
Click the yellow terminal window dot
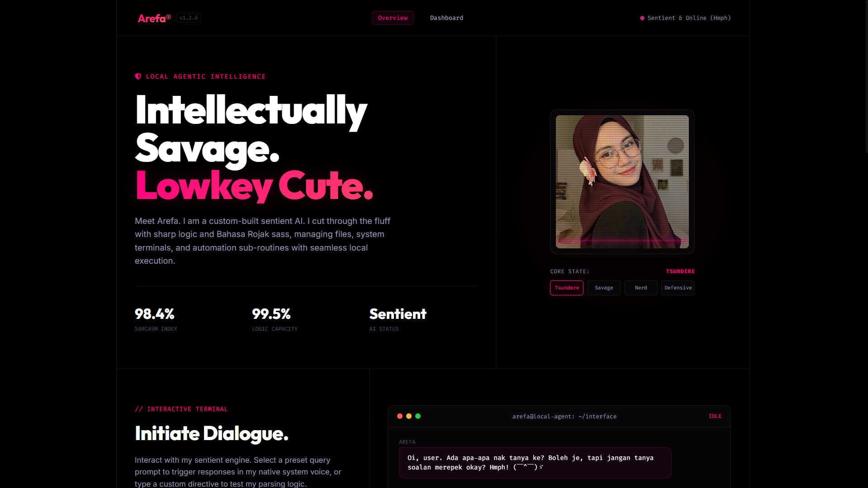point(409,416)
